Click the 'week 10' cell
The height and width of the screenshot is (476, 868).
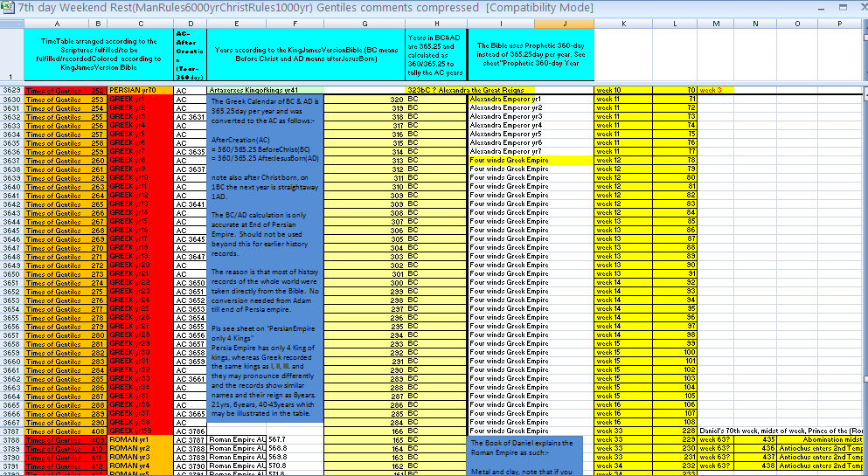[623, 90]
